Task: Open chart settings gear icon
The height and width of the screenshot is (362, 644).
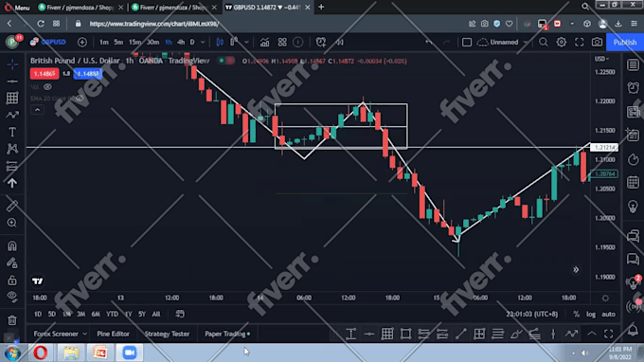Action: (x=561, y=42)
